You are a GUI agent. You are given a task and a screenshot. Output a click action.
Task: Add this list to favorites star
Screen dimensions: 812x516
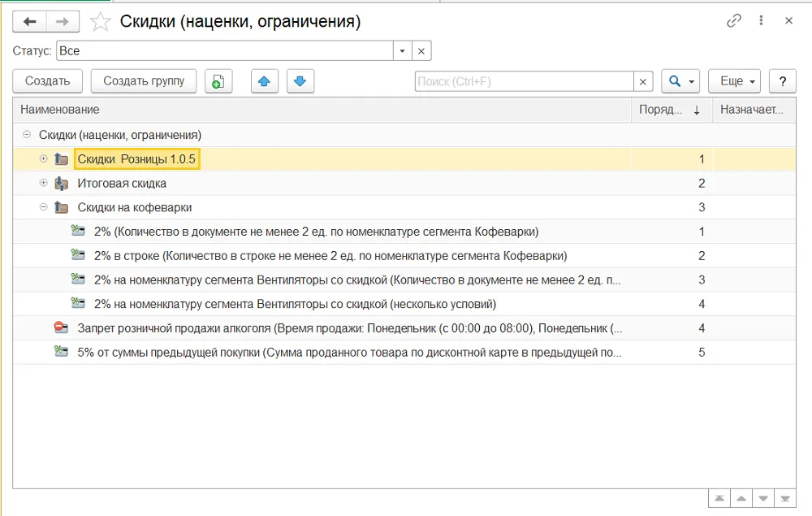100,22
